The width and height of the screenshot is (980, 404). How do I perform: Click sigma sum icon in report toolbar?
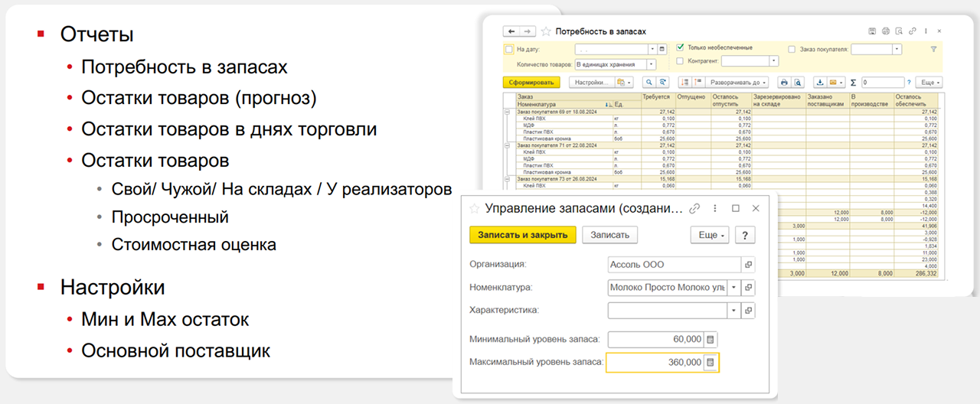[x=853, y=82]
